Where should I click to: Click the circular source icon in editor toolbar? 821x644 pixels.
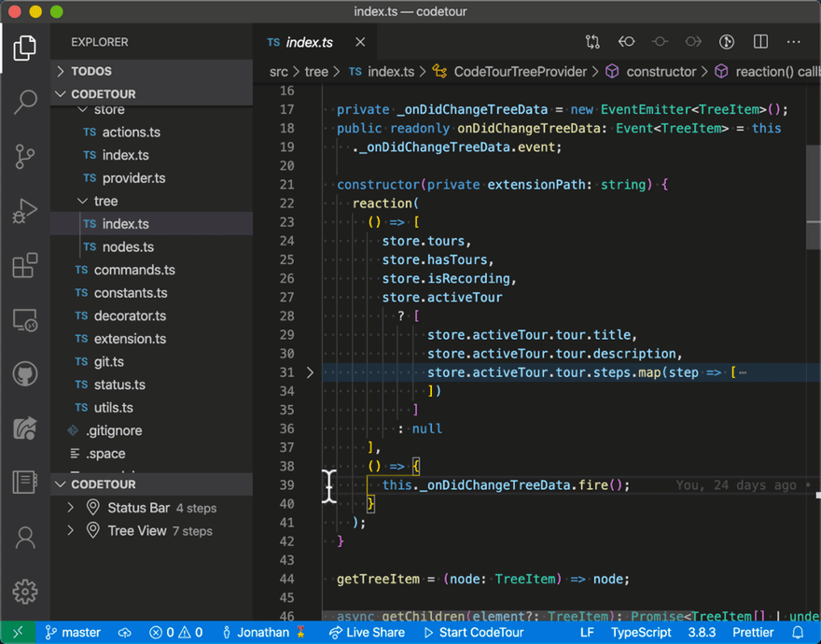click(x=727, y=42)
